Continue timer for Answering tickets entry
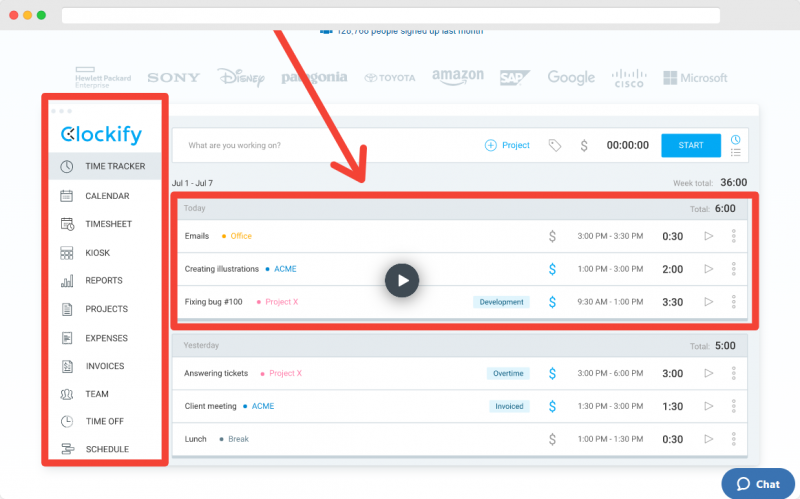Viewport: 800px width, 499px height. click(x=709, y=373)
